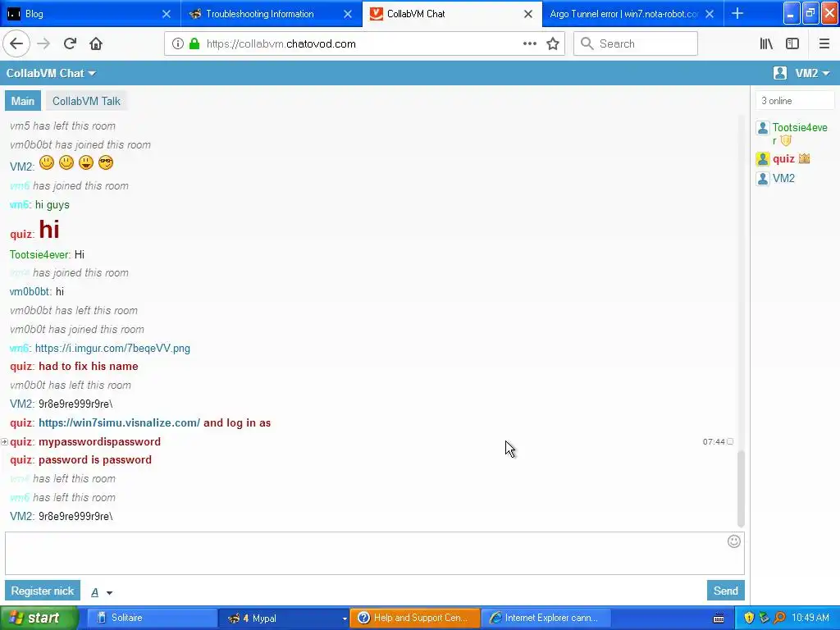This screenshot has width=840, height=630.
Task: Tick the checkbox next to 07:44 timestamp
Action: pos(729,441)
